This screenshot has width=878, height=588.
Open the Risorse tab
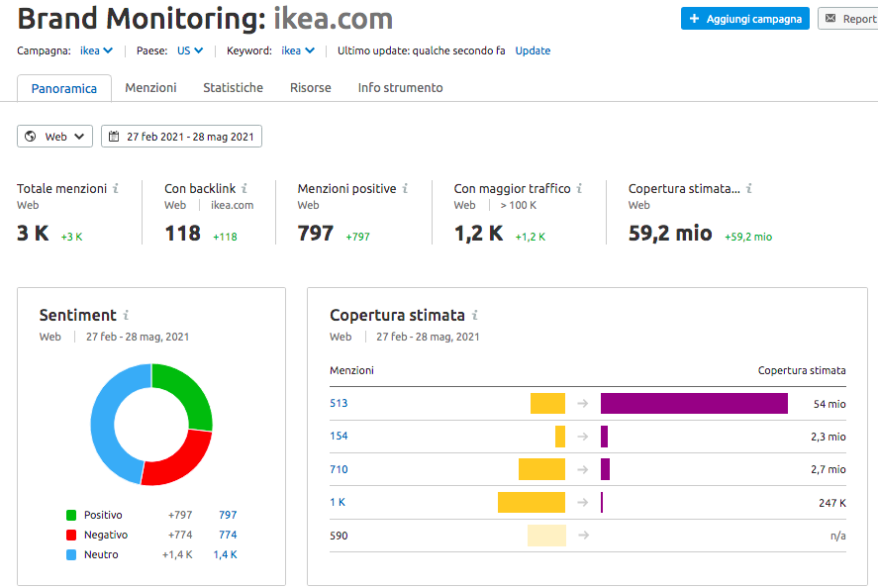(x=310, y=88)
